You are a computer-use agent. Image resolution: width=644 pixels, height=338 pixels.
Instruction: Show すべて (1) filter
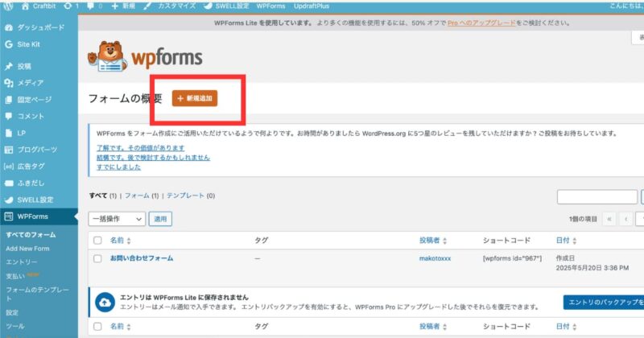(x=103, y=196)
